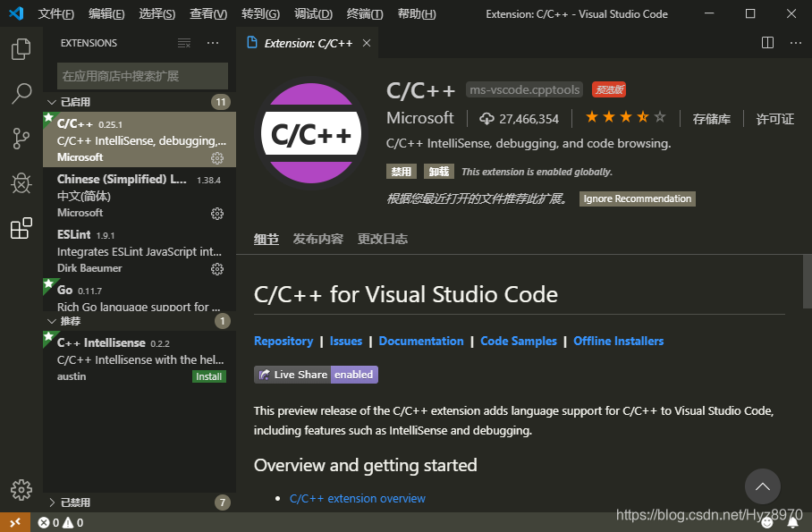The image size is (812, 532).
Task: Open the Documentation link
Action: [421, 341]
